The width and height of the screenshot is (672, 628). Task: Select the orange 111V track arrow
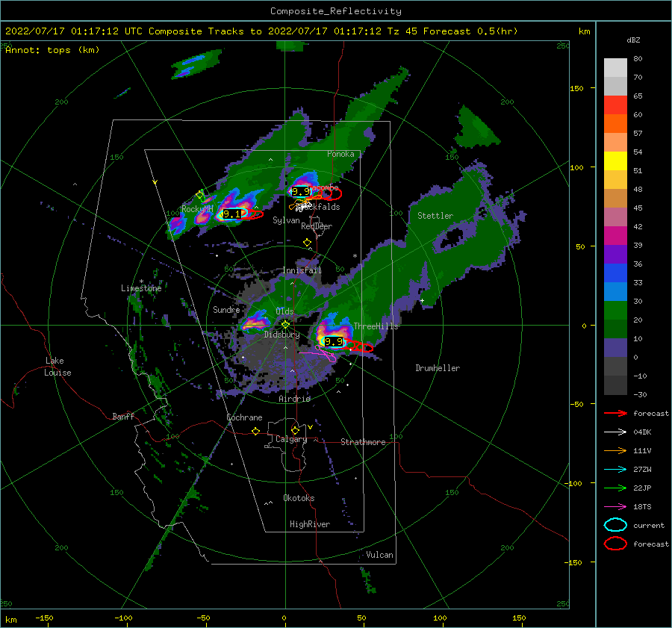[x=615, y=450]
